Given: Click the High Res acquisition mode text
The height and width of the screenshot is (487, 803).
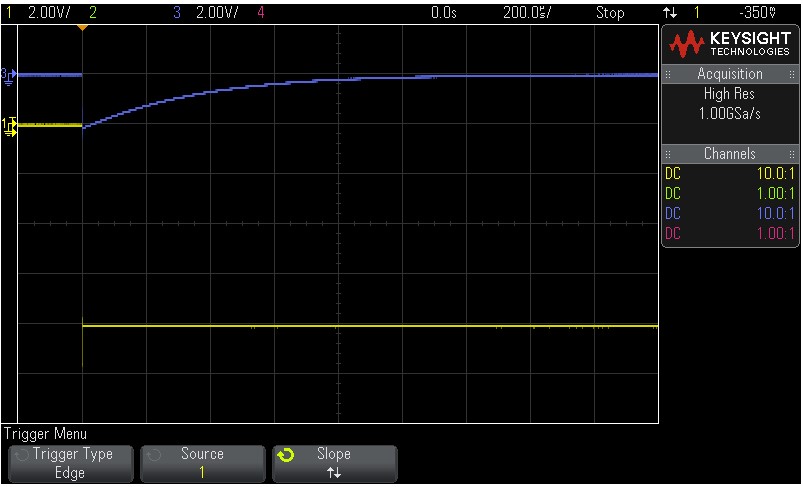Looking at the screenshot, I should click(729, 94).
